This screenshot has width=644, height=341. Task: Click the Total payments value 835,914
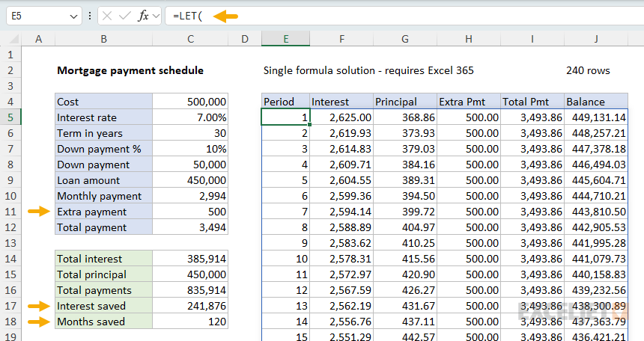pyautogui.click(x=190, y=291)
